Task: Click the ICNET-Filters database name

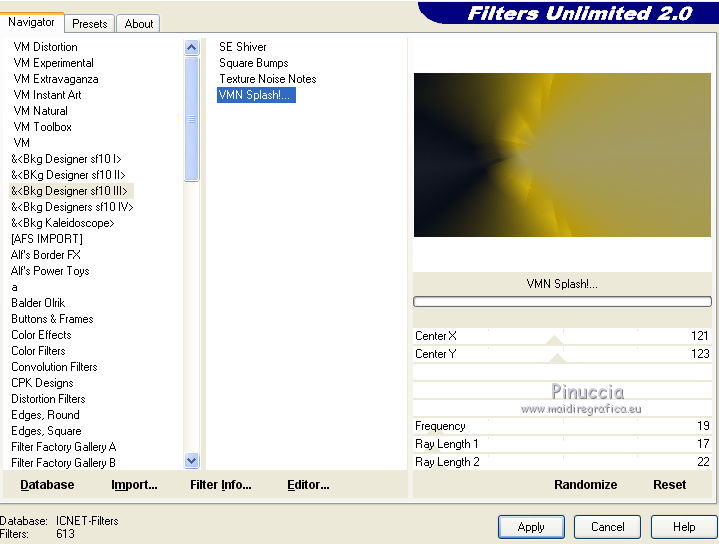Action: coord(87,521)
